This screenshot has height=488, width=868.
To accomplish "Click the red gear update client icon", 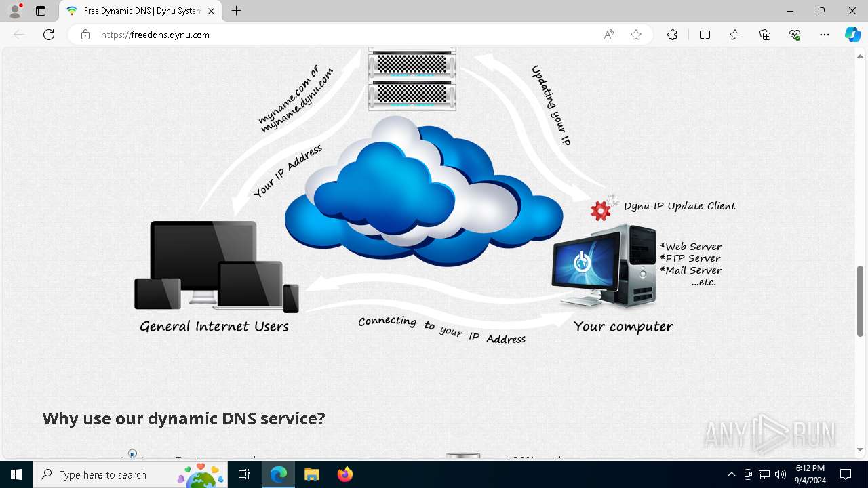I will (x=601, y=211).
